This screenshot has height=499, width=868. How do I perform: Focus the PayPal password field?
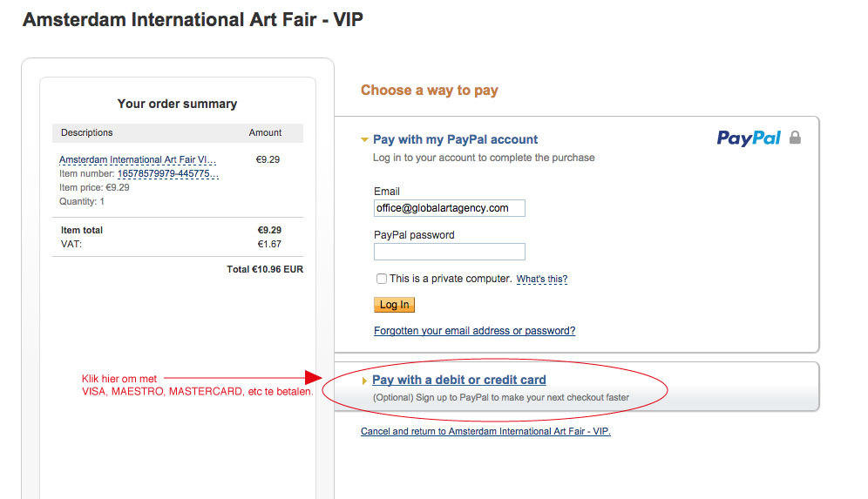coord(450,252)
